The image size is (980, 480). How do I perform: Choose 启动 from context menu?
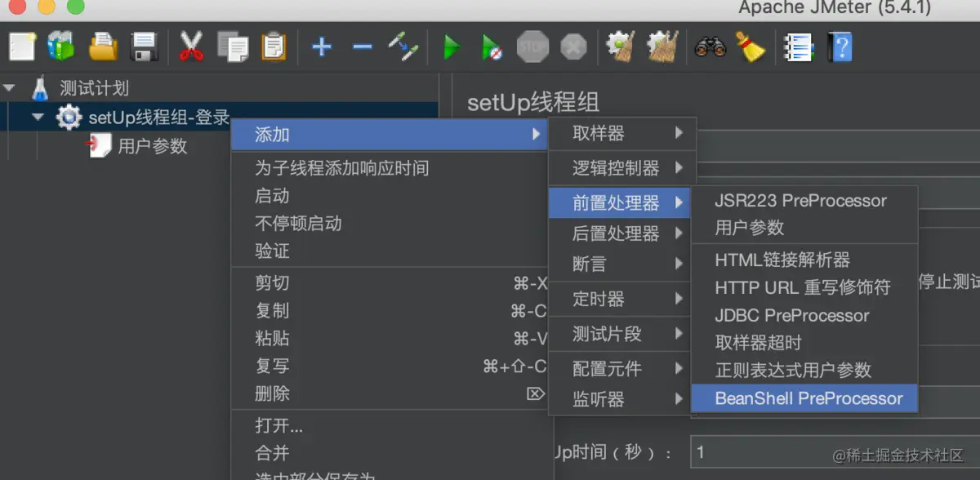tap(389, 196)
